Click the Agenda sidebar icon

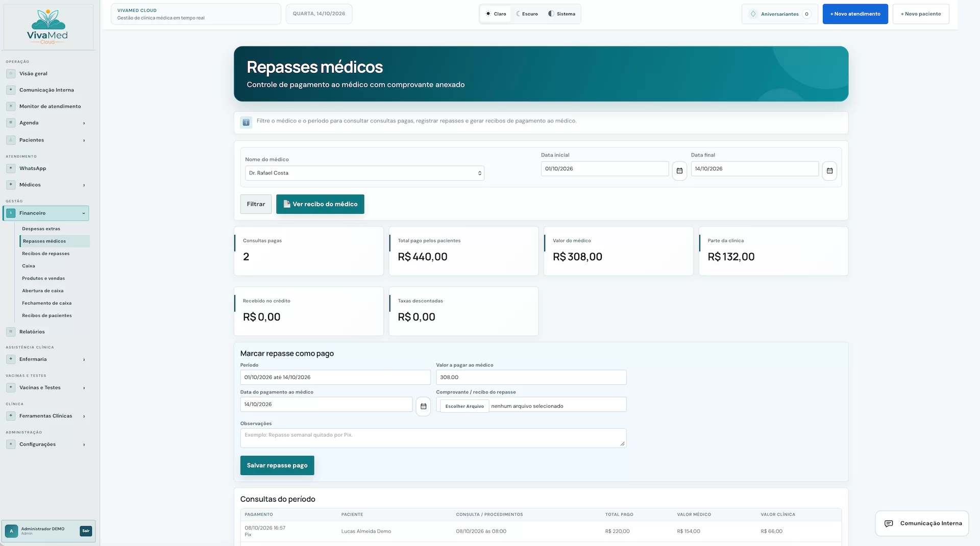[11, 122]
